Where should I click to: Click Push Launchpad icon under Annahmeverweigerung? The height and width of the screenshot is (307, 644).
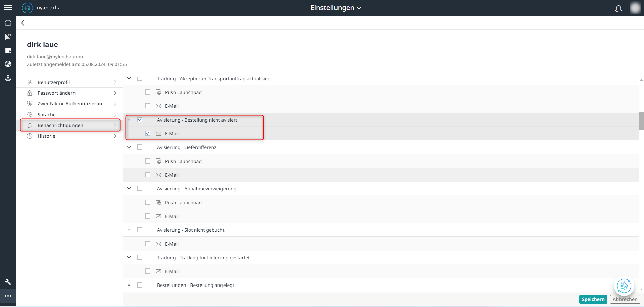pyautogui.click(x=158, y=202)
